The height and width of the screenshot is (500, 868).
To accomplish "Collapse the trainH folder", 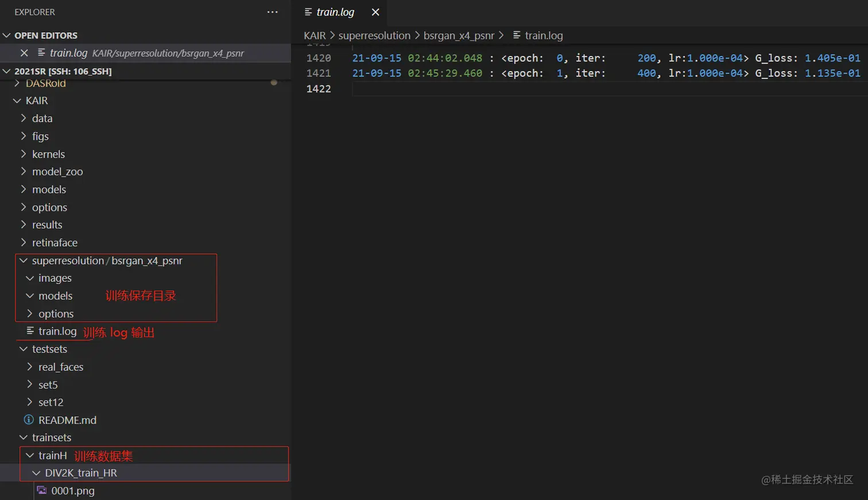I will coord(30,455).
